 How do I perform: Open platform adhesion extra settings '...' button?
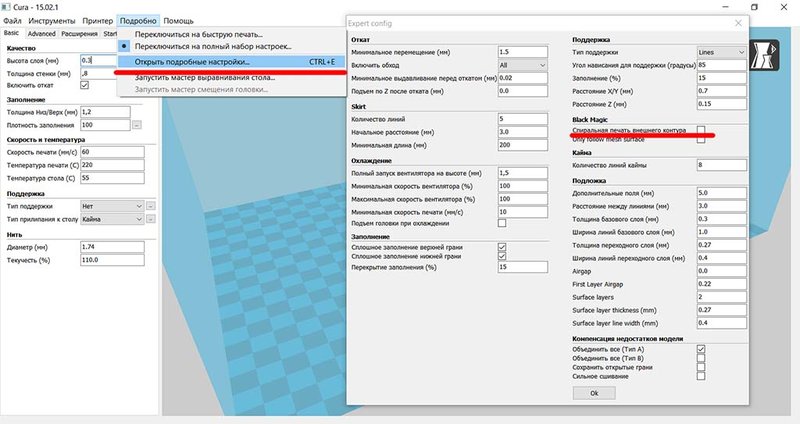[x=150, y=219]
